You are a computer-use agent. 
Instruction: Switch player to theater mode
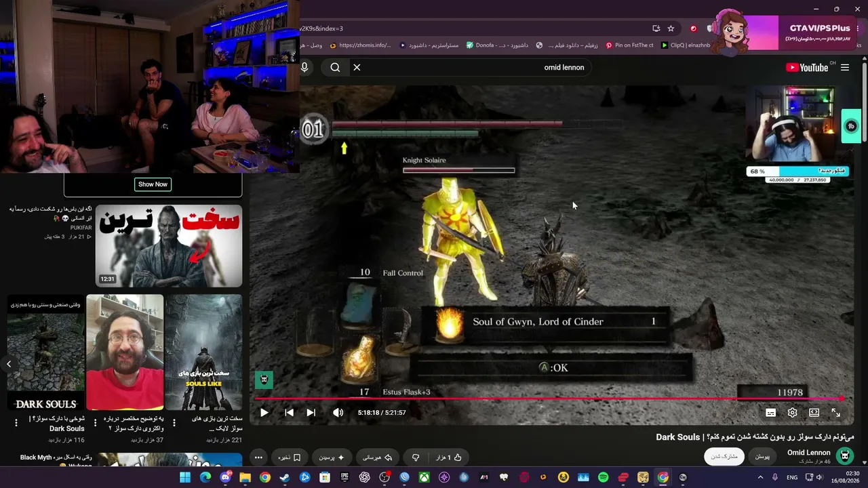(x=814, y=412)
